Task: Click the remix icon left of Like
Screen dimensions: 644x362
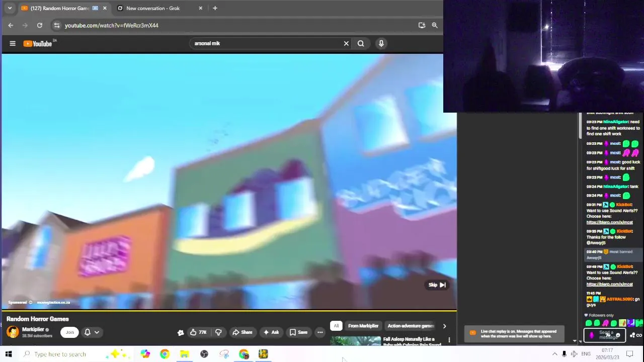Action: point(181,332)
